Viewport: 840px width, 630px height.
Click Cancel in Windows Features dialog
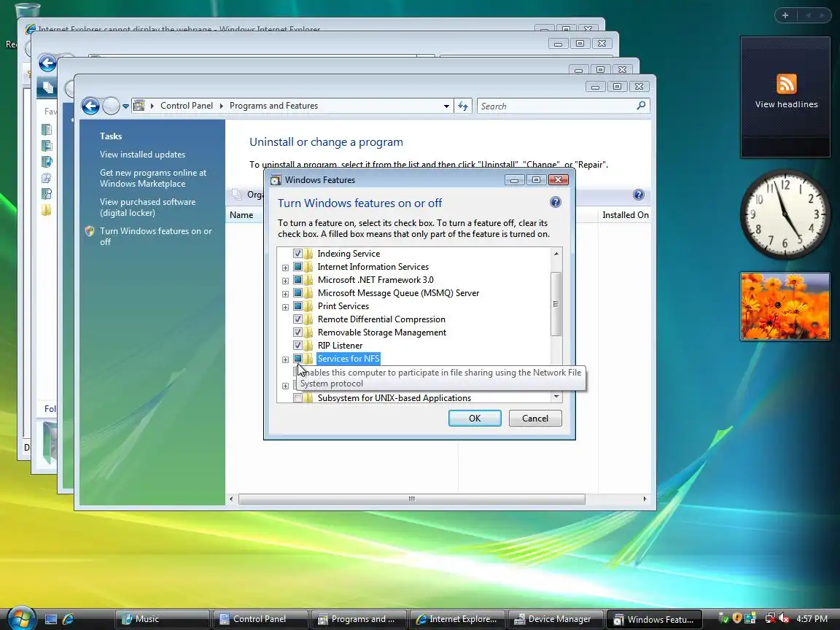coord(535,419)
